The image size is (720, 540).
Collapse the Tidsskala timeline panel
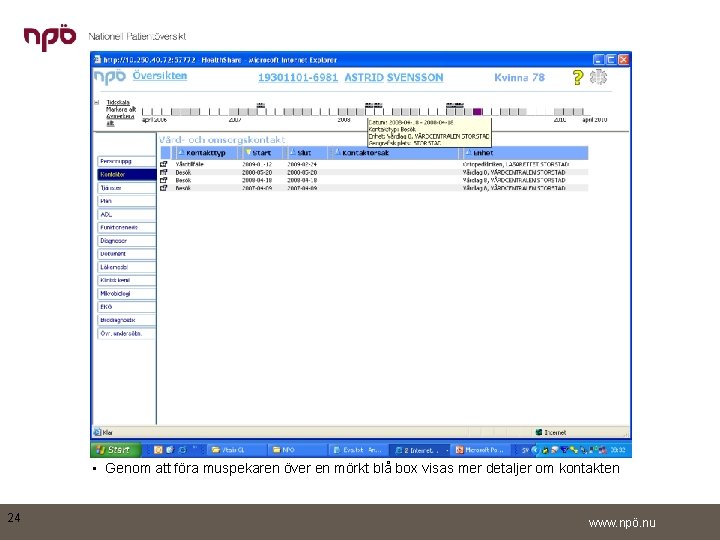pos(96,102)
